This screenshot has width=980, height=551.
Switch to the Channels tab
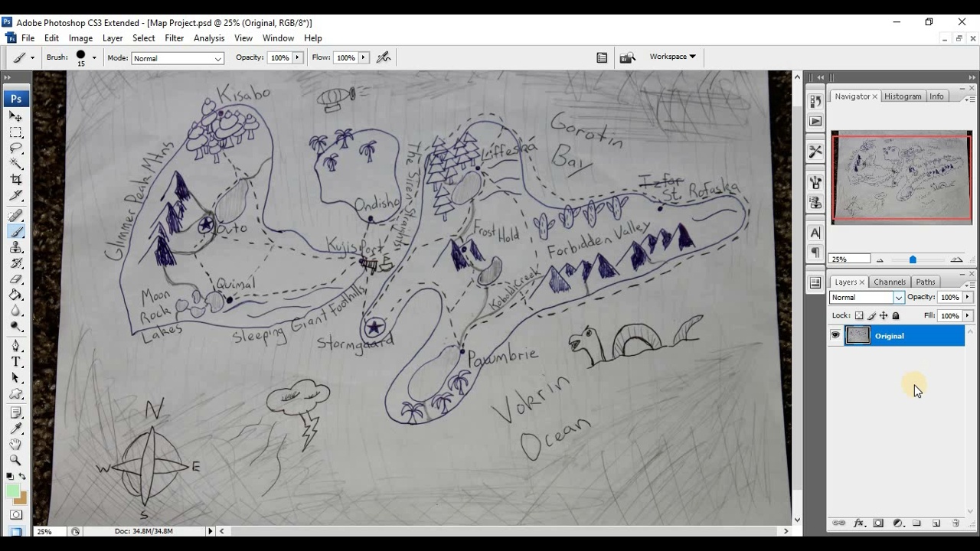pos(890,282)
